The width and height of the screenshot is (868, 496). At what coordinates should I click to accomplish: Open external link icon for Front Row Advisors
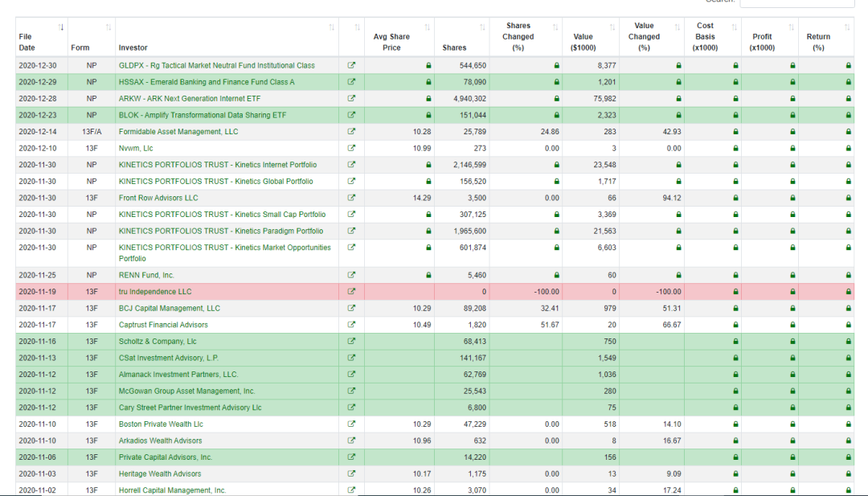coord(351,198)
